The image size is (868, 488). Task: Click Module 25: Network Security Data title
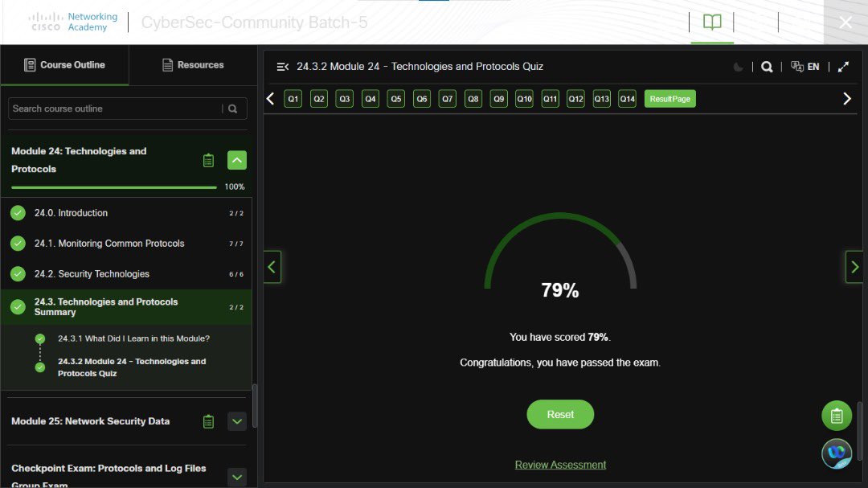click(x=90, y=421)
